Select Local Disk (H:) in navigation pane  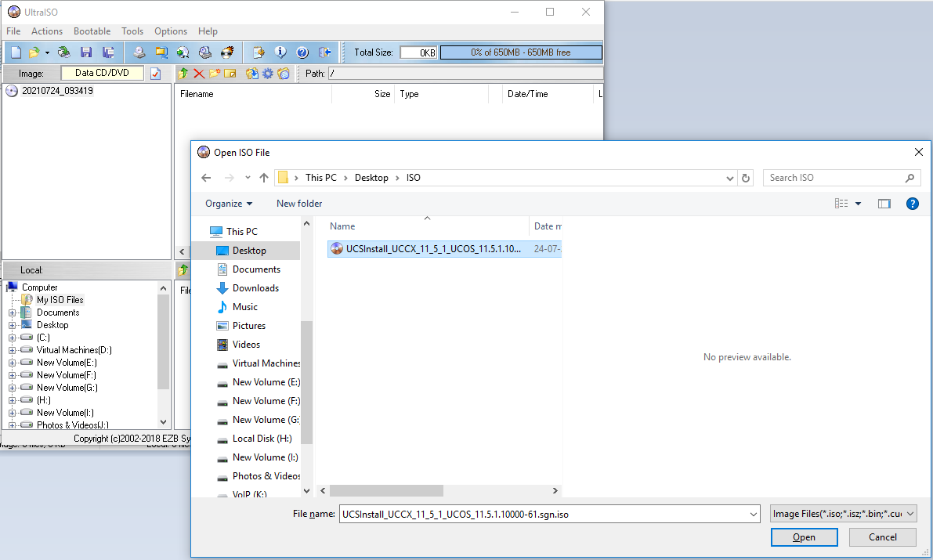pos(262,439)
